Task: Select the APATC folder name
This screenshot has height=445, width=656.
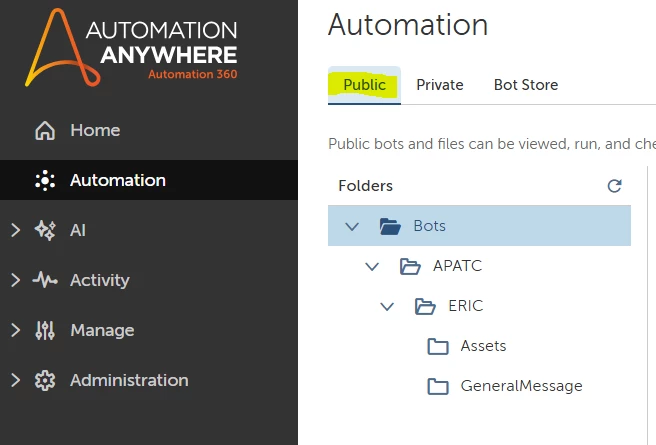Action: point(458,266)
